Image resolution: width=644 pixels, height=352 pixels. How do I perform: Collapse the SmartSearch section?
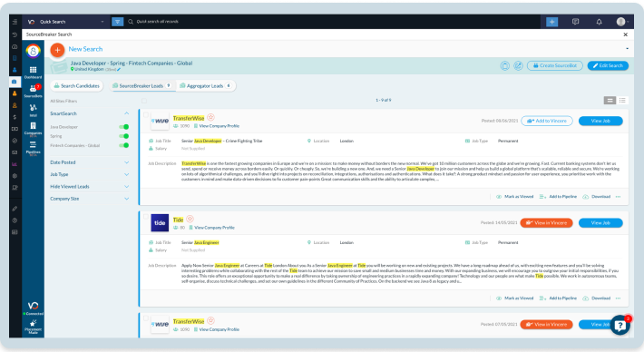click(x=126, y=113)
